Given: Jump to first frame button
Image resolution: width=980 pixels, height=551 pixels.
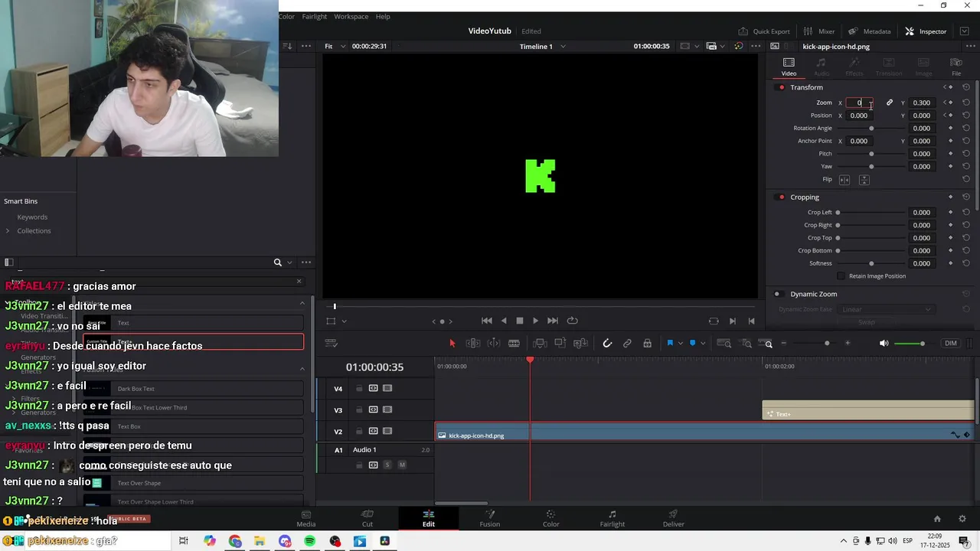Looking at the screenshot, I should [x=486, y=321].
